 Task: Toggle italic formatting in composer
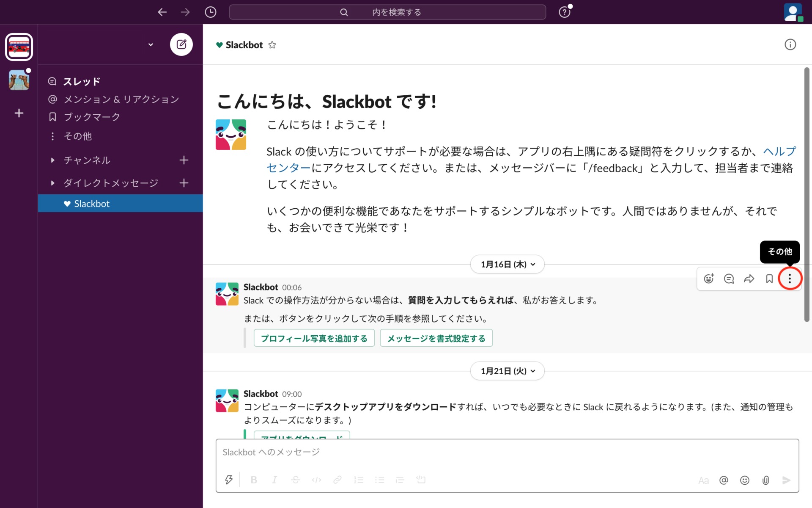274,480
